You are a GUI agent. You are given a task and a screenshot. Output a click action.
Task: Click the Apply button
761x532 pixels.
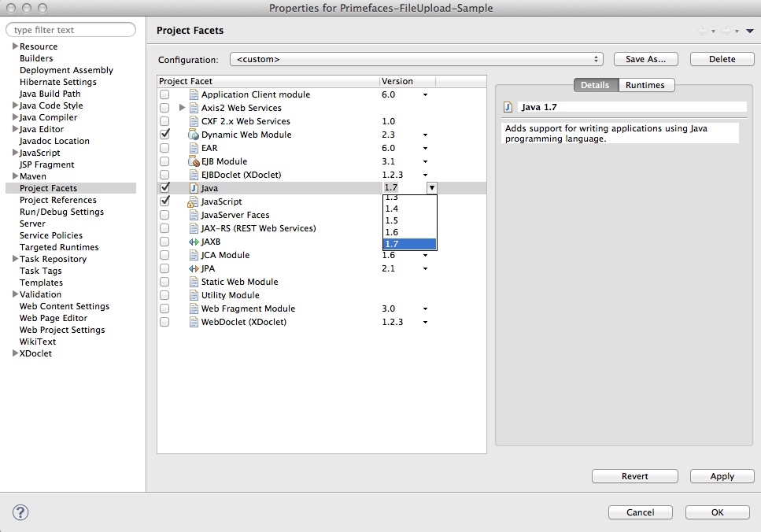[722, 476]
